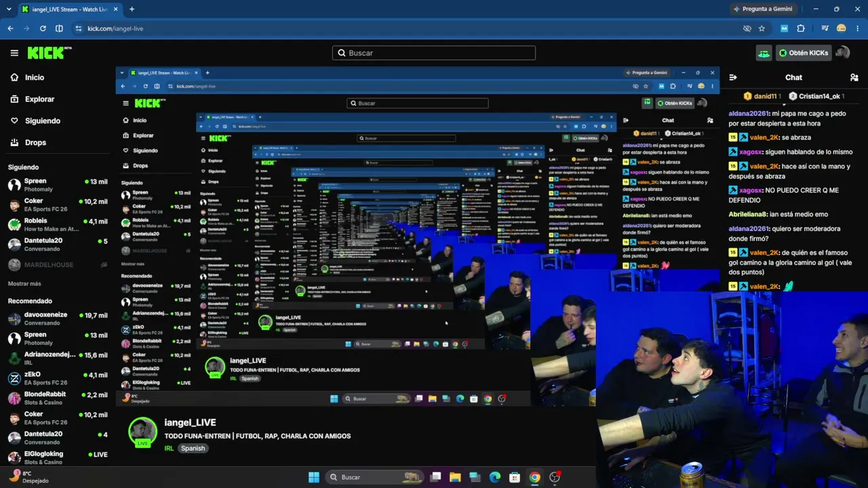Open Microsoft Edge from the taskbar

495,477
